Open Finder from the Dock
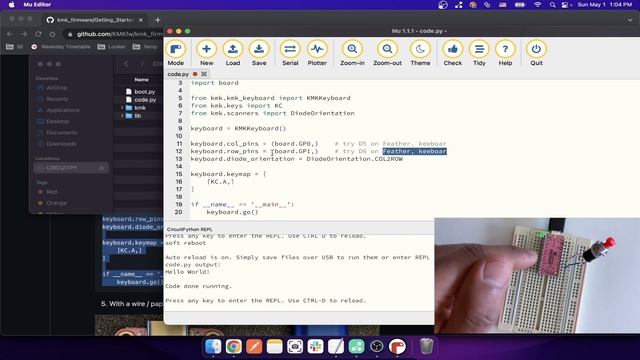Viewport: 640px width, 360px height. point(213,347)
